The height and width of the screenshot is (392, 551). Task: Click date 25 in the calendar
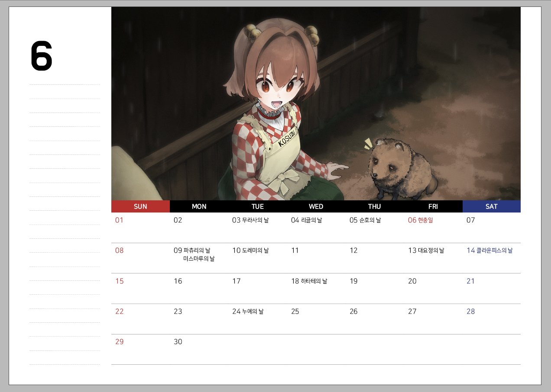[x=295, y=312]
